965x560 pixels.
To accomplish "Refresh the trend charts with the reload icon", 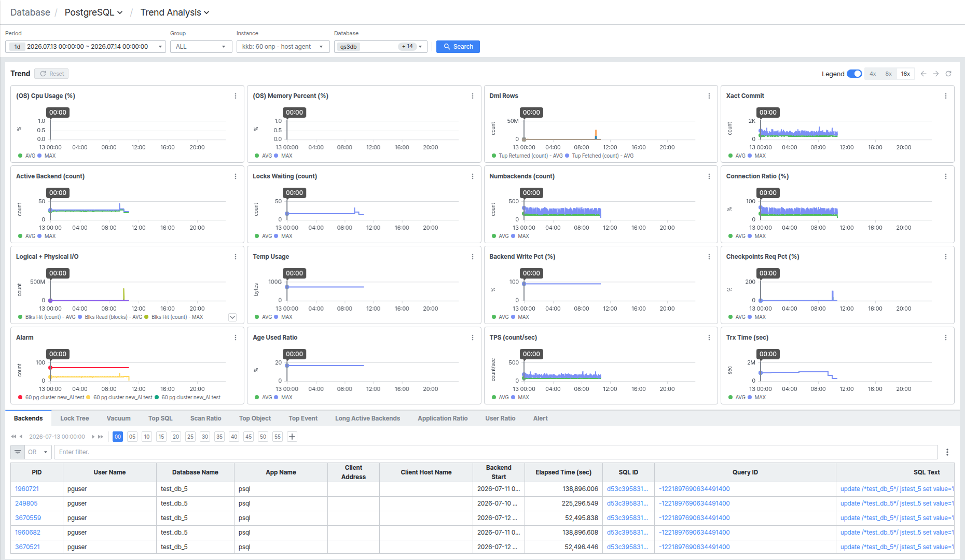I will click(948, 74).
